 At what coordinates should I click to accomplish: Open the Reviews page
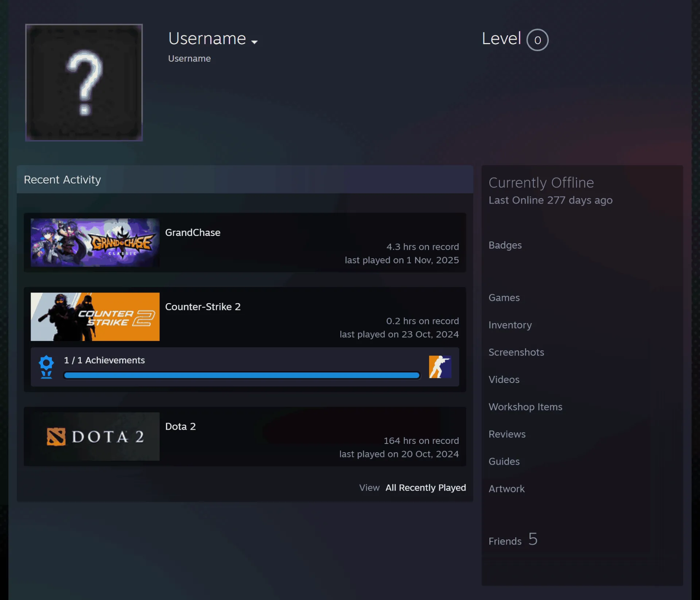tap(507, 434)
